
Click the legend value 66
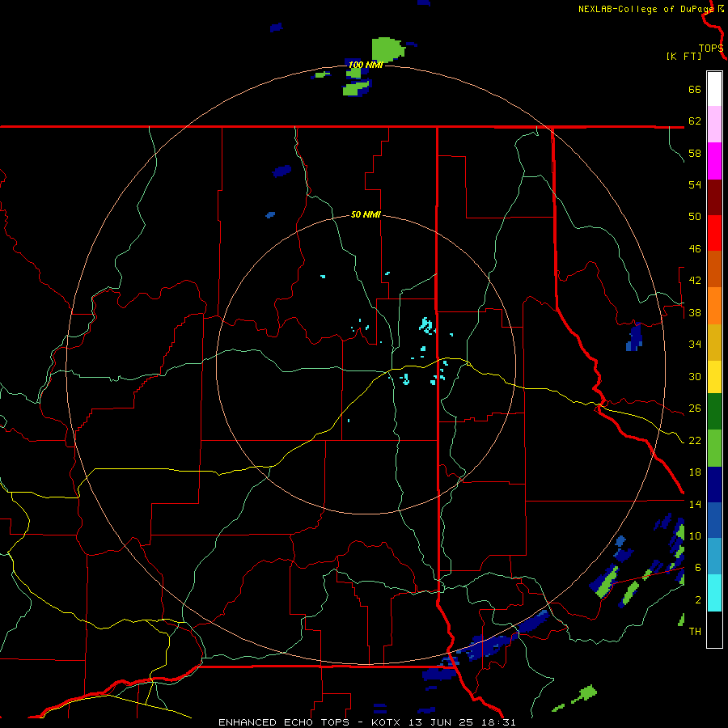(x=695, y=89)
